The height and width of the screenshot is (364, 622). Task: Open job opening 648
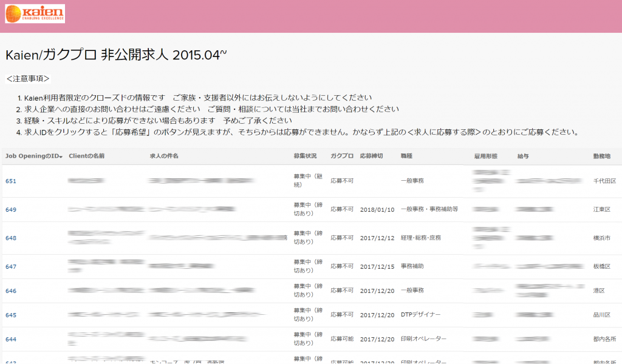click(x=11, y=238)
